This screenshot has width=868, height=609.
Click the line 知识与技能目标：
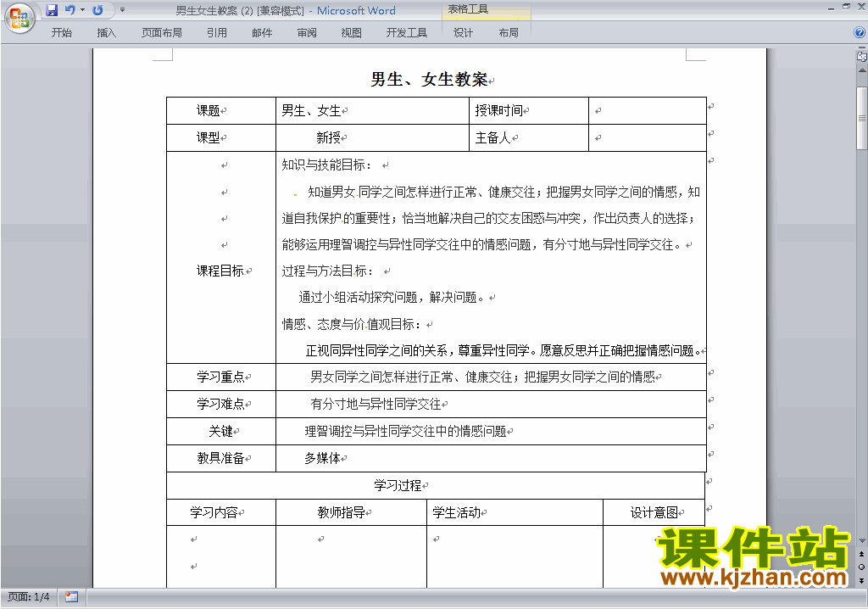[327, 165]
